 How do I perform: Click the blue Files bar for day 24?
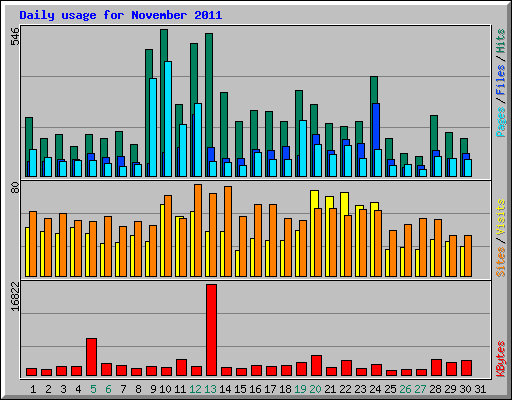pos(376,126)
